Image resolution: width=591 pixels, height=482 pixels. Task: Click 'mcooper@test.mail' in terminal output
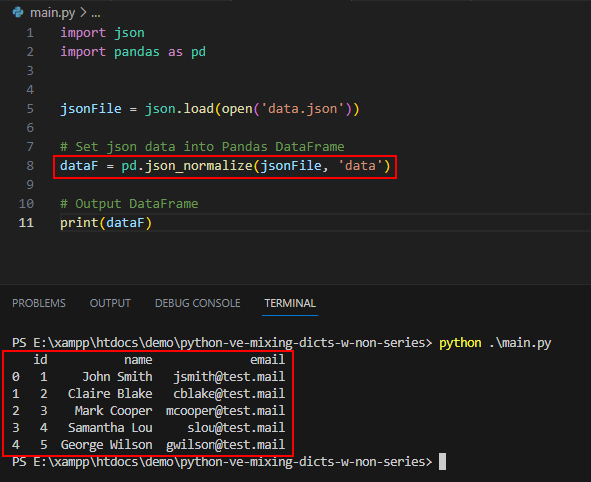[x=225, y=411]
